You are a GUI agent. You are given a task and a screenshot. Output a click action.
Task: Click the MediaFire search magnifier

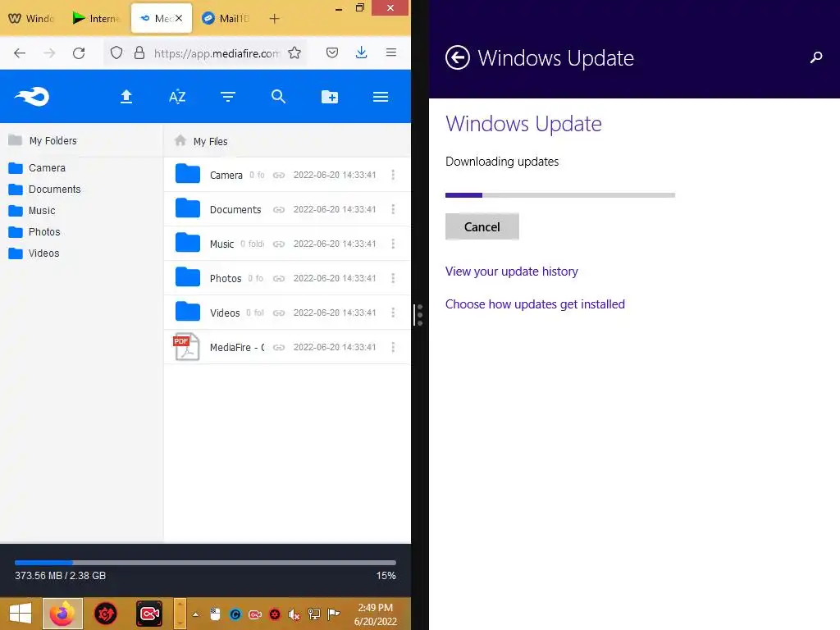point(278,97)
